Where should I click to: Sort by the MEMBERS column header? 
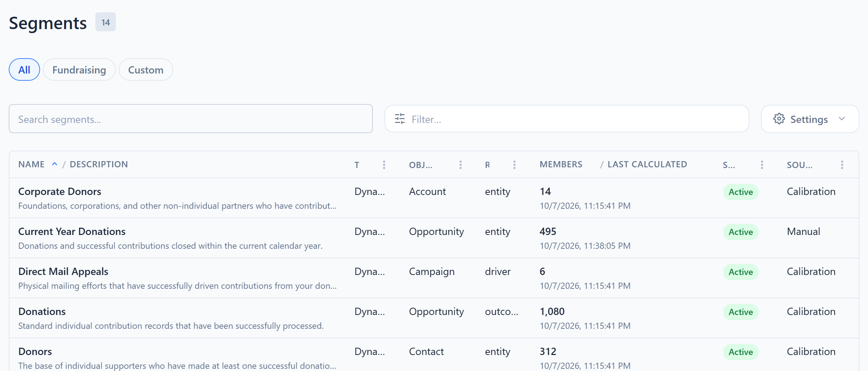click(561, 164)
